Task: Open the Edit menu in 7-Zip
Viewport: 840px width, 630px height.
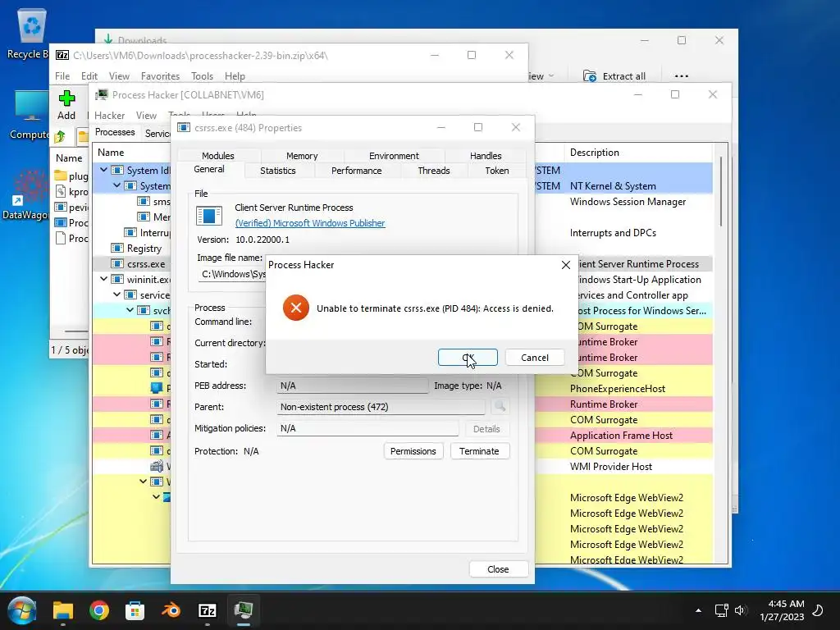Action: tap(89, 76)
